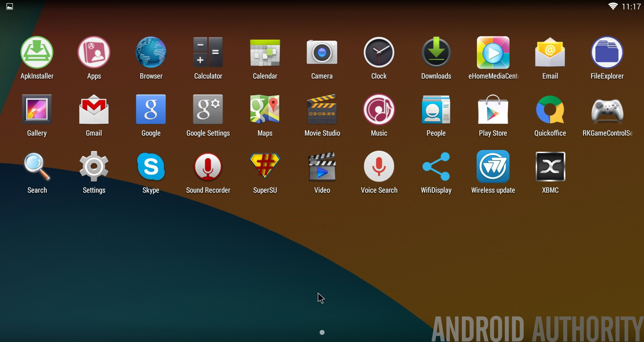The height and width of the screenshot is (342, 644).
Task: Launch eHomeMediaCenter app
Action: click(x=493, y=52)
